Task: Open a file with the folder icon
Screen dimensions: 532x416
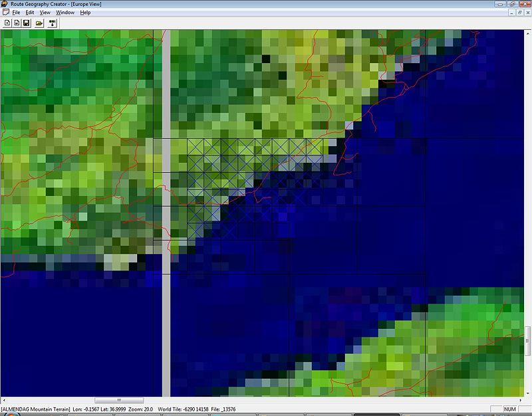Action: coord(39,23)
